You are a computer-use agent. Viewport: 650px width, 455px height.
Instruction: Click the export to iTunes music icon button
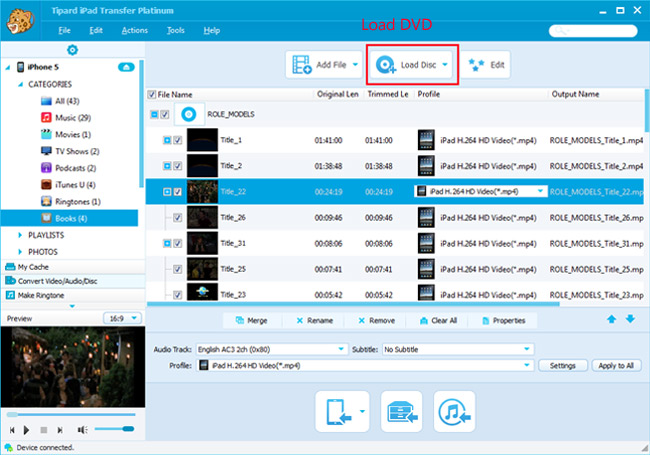454,411
